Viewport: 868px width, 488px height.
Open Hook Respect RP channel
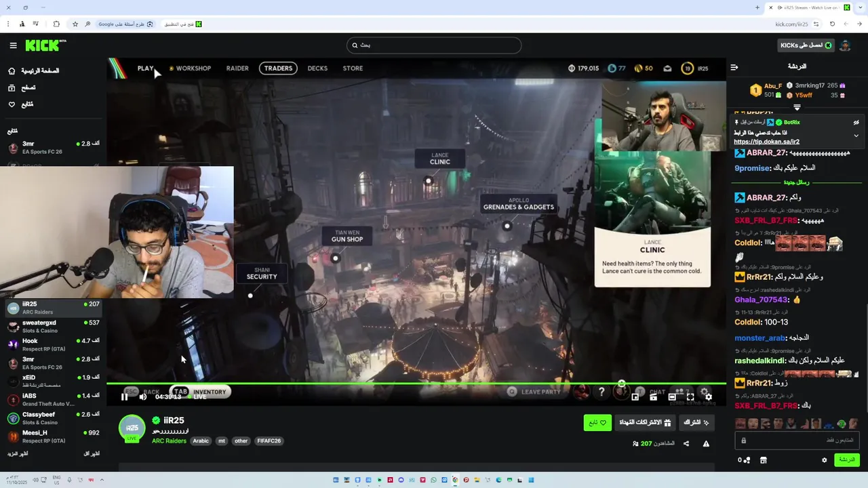point(53,344)
